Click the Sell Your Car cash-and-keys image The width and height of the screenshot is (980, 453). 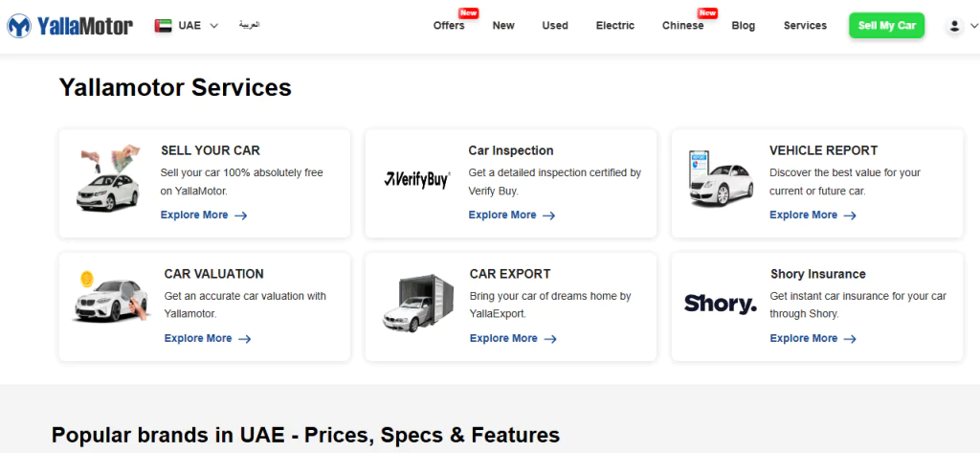pyautogui.click(x=110, y=179)
